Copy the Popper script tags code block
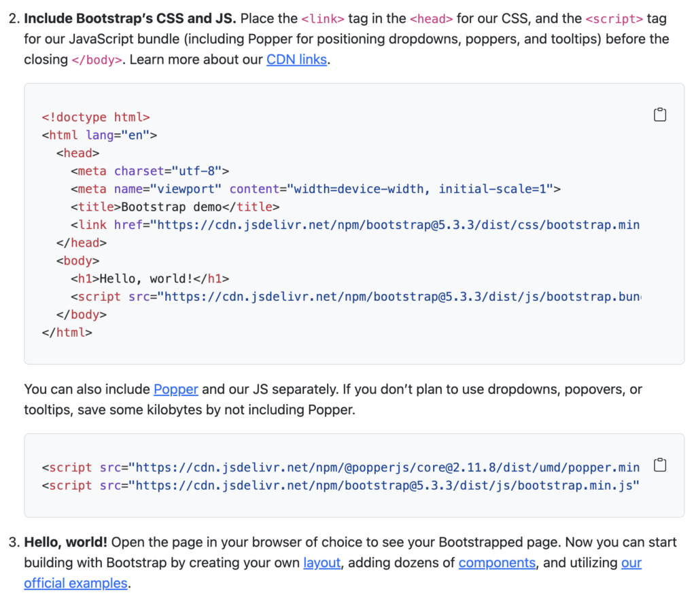Screen dimensions: 696x616 click(659, 465)
